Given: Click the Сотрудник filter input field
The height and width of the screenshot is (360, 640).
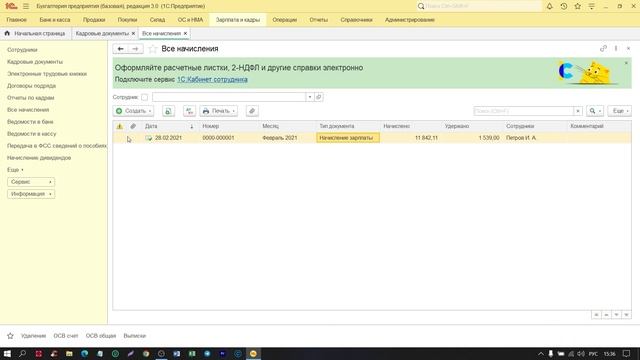Looking at the screenshot, I should (x=229, y=97).
